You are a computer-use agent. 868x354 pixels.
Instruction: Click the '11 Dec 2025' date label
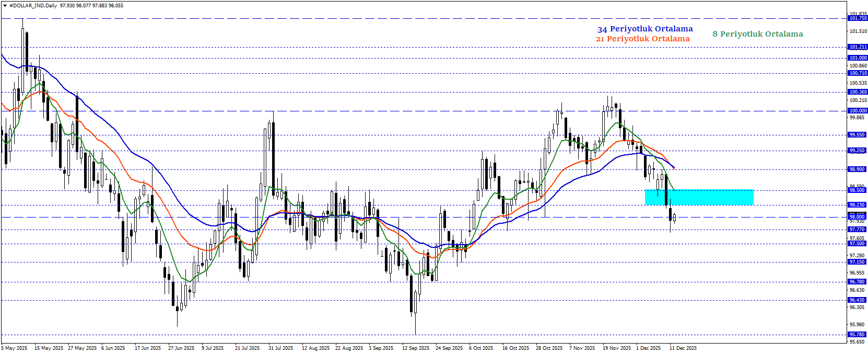click(x=683, y=348)
